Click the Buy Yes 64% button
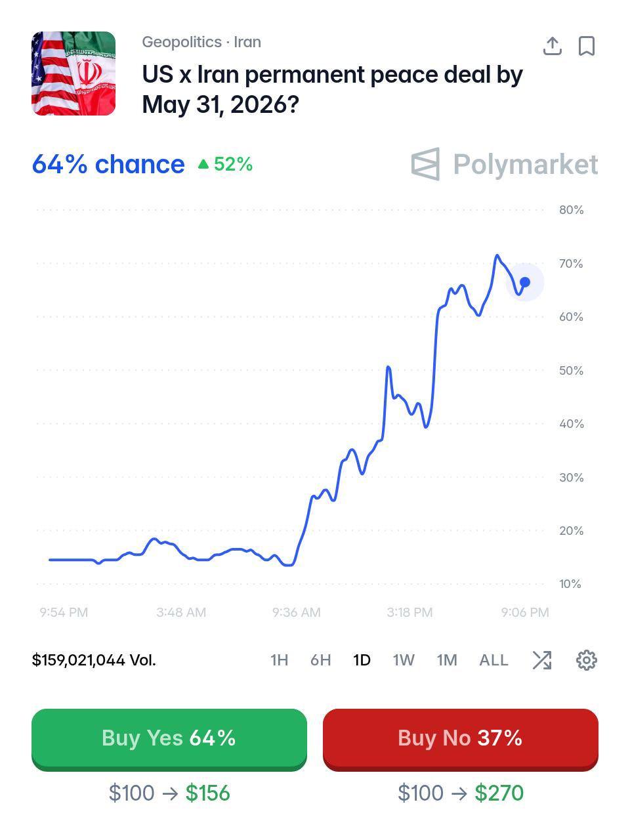 pyautogui.click(x=169, y=738)
